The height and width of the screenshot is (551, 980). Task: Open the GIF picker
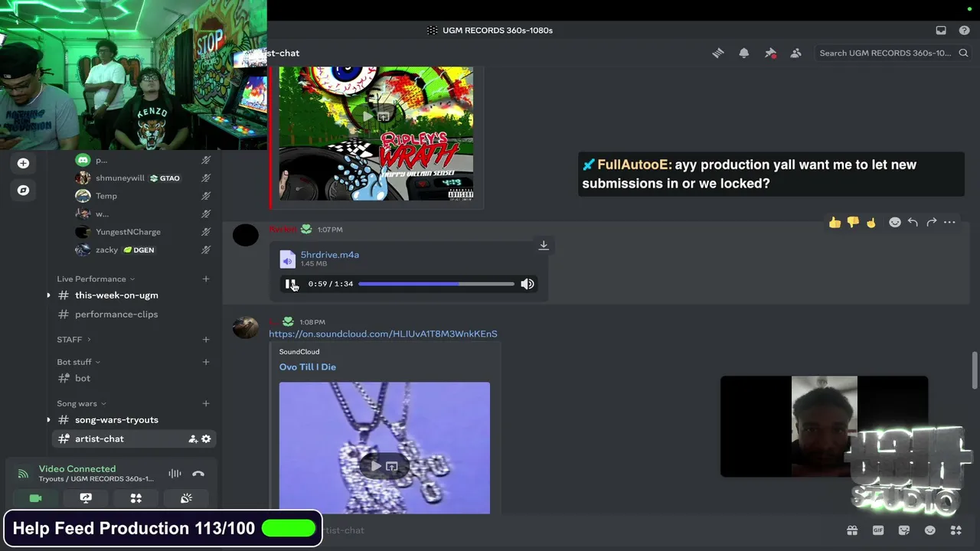point(878,530)
